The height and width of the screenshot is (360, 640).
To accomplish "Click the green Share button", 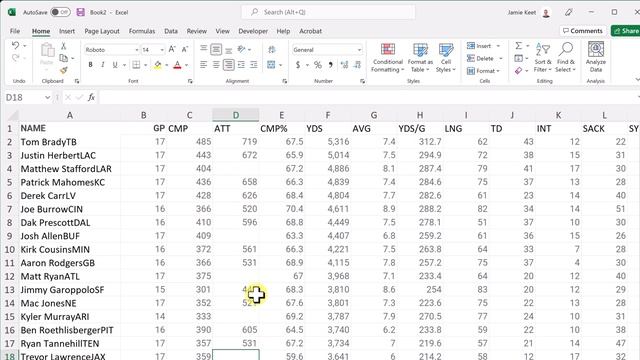I will click(626, 31).
